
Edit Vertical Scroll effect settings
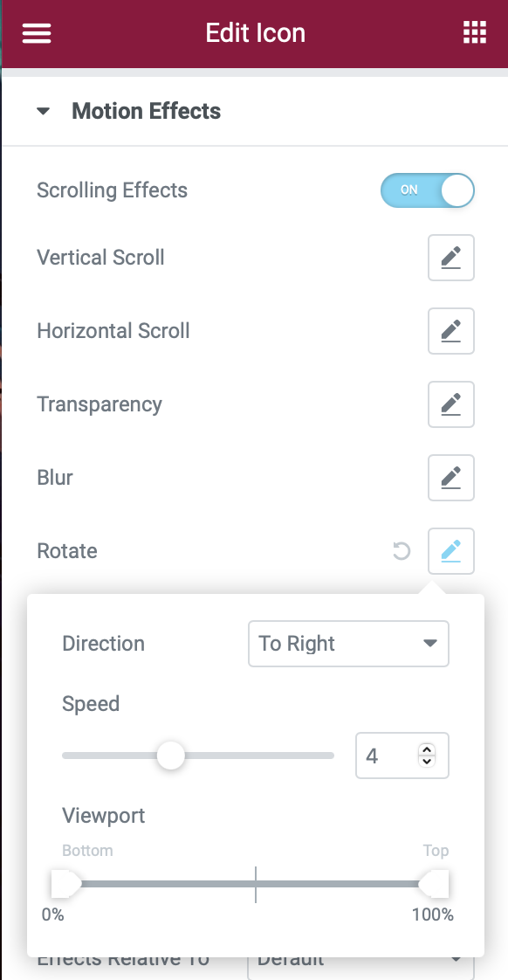click(451, 258)
